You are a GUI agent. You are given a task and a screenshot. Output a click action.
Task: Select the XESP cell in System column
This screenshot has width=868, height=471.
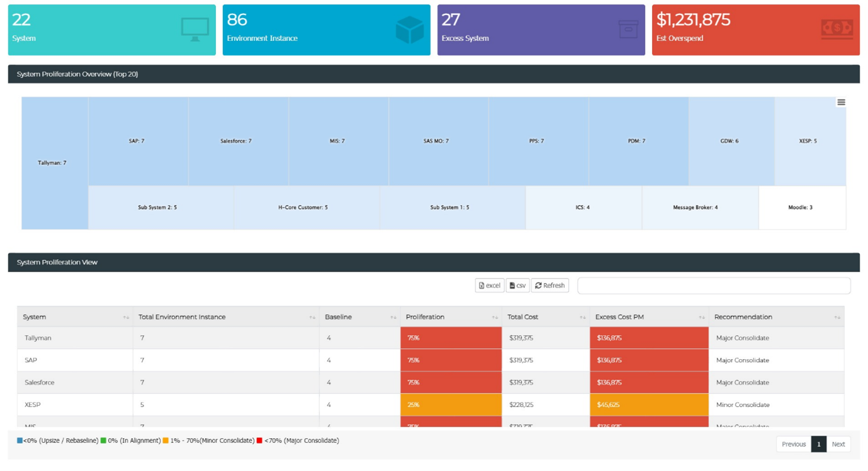(75, 405)
